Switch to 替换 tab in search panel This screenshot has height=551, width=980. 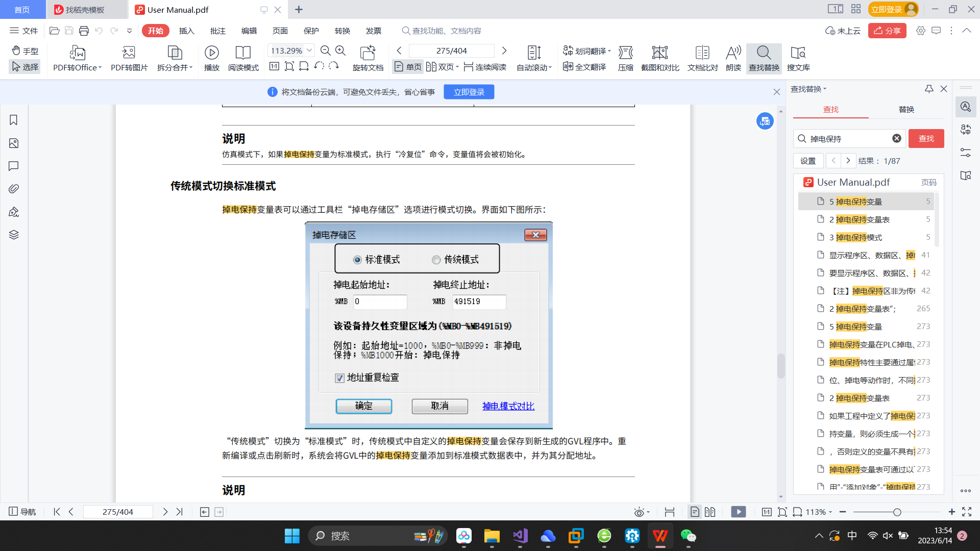click(906, 109)
